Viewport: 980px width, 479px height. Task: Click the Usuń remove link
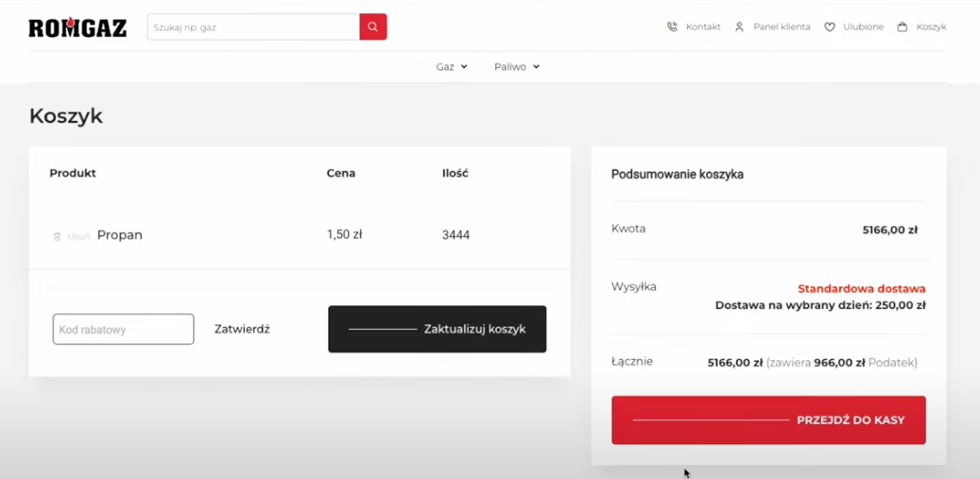(78, 237)
